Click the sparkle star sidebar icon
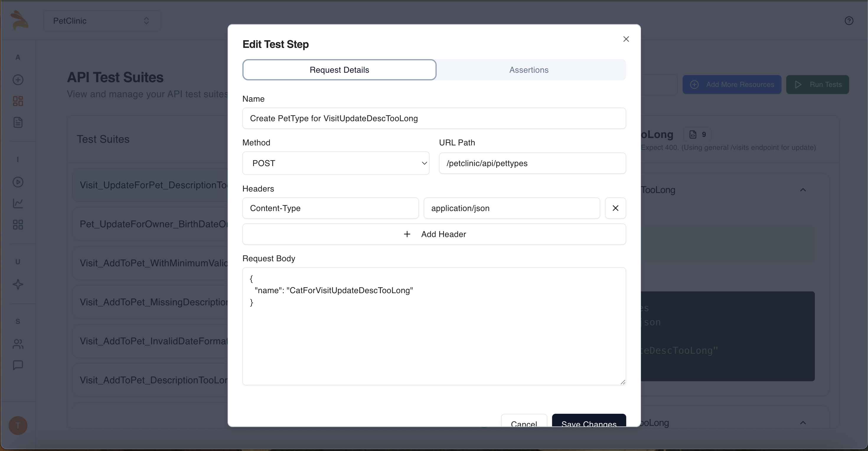This screenshot has height=451, width=868. [x=18, y=284]
